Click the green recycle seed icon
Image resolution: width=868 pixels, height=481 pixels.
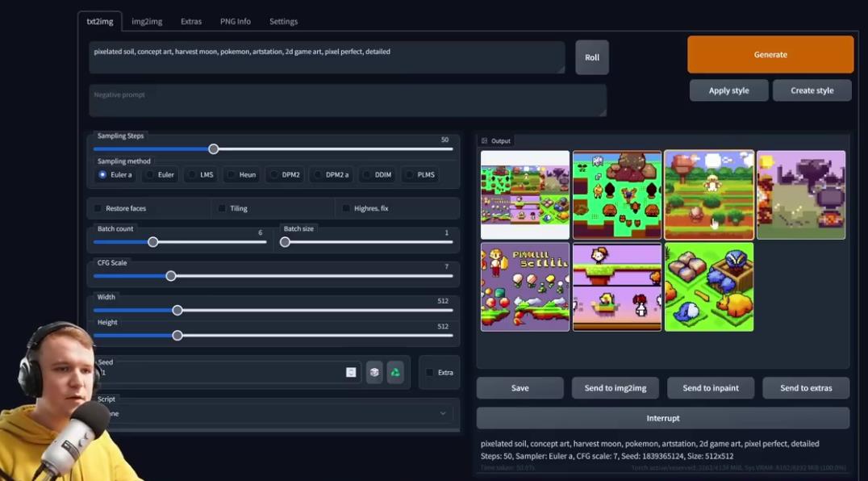pyautogui.click(x=395, y=372)
